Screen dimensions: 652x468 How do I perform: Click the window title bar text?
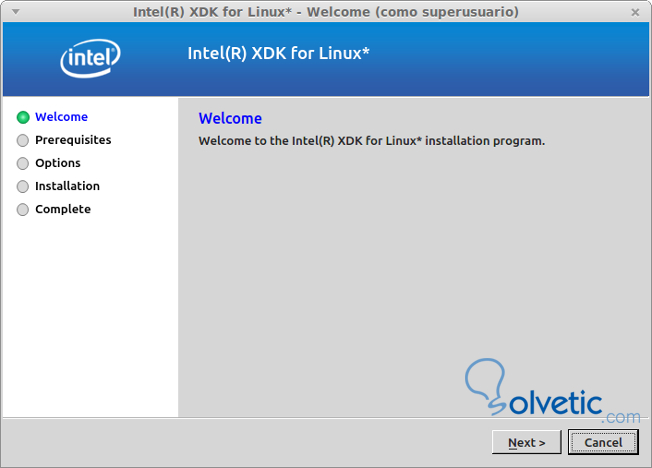326,12
